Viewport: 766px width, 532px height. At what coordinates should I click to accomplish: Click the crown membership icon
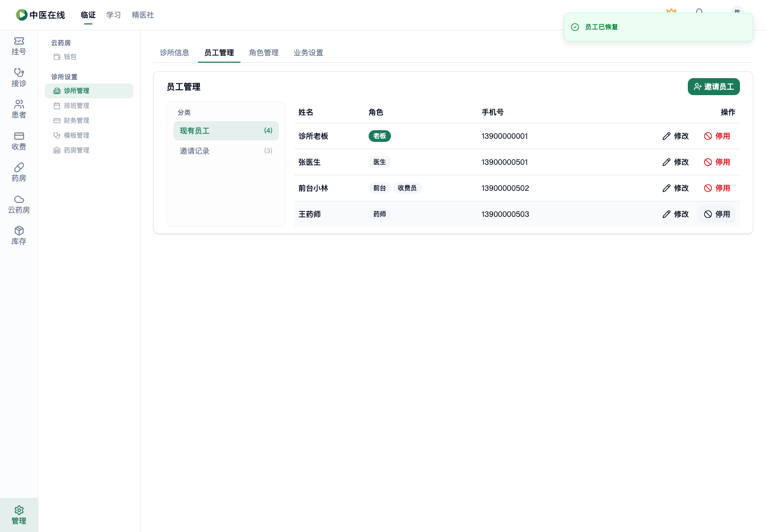coord(671,11)
